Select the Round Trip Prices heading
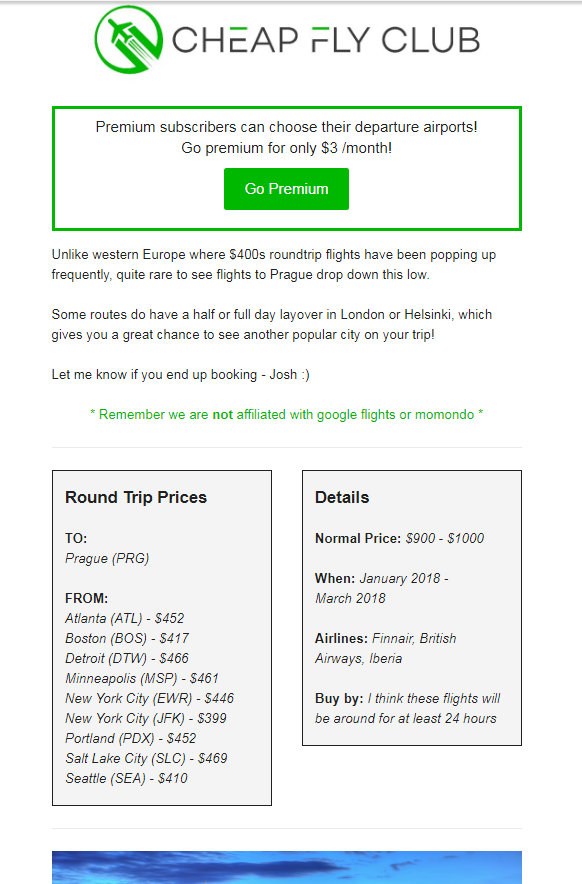 point(136,497)
